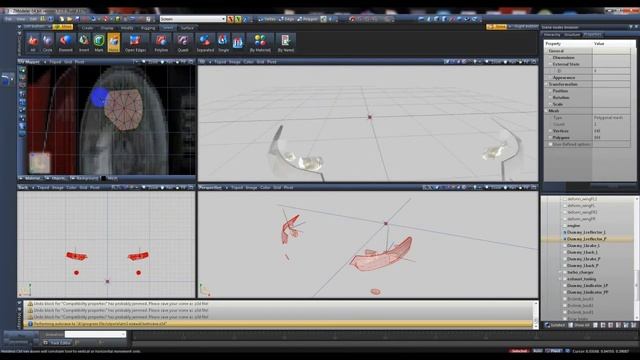Switch to Polygon editing level
640x360 pixels.
pyautogui.click(x=307, y=19)
